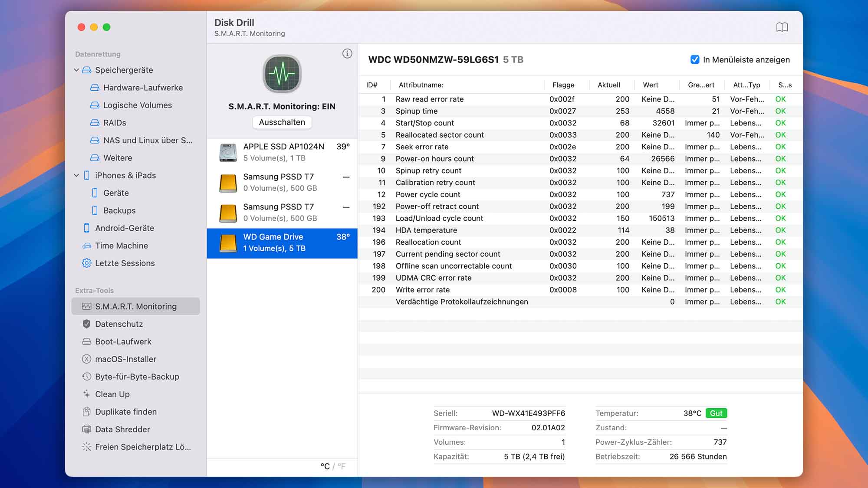This screenshot has height=488, width=868.
Task: Click the Weitere drive icon
Action: 95,158
